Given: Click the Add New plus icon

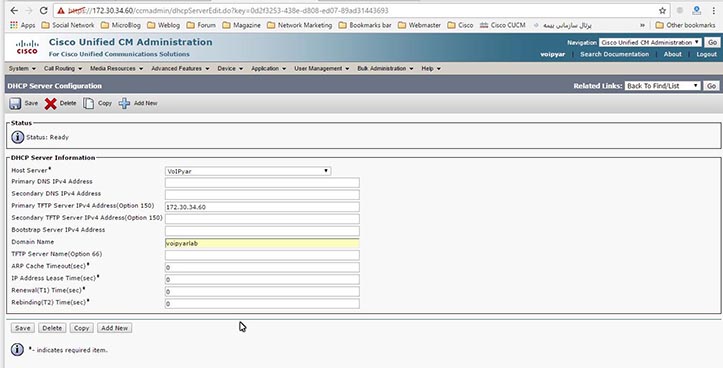Looking at the screenshot, I should pos(124,103).
